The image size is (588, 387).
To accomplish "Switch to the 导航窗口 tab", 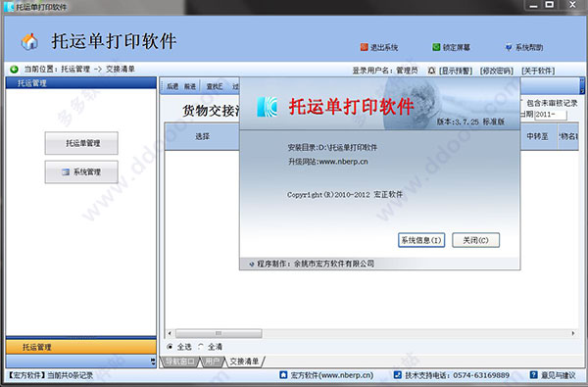I will (180, 362).
